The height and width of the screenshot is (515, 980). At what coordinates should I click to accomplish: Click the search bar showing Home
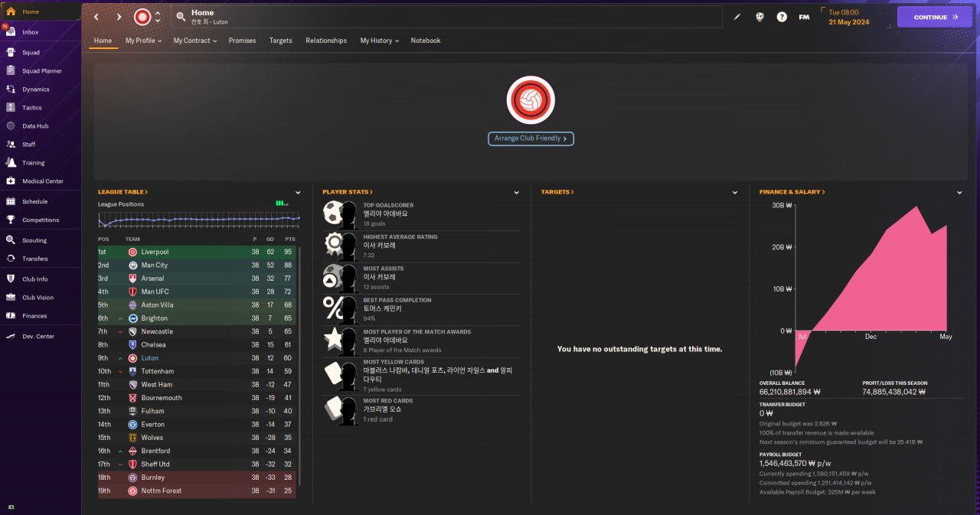point(446,17)
